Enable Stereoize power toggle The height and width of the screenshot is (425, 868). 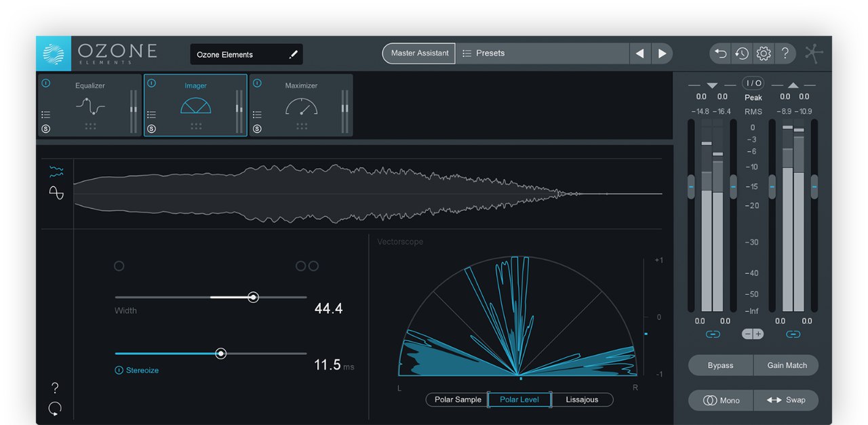click(x=119, y=371)
